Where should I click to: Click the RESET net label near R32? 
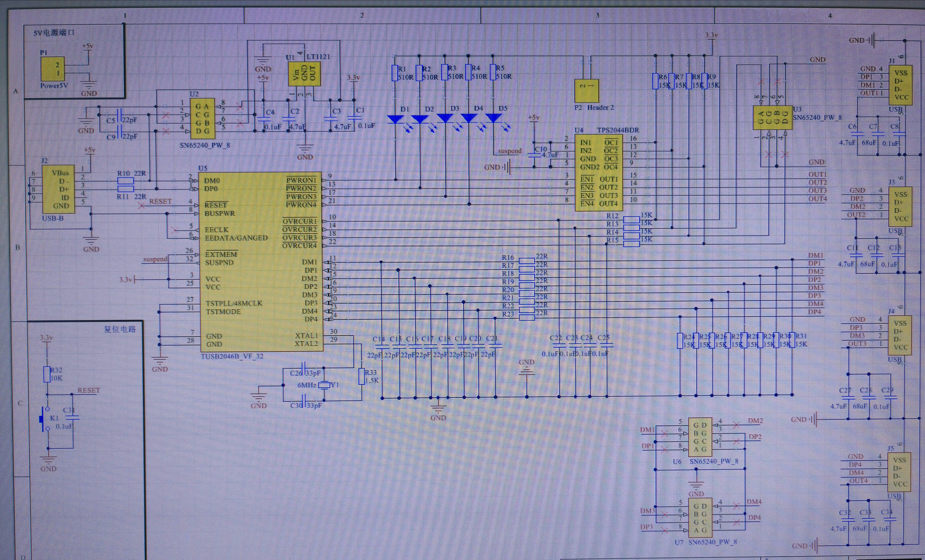[x=89, y=390]
